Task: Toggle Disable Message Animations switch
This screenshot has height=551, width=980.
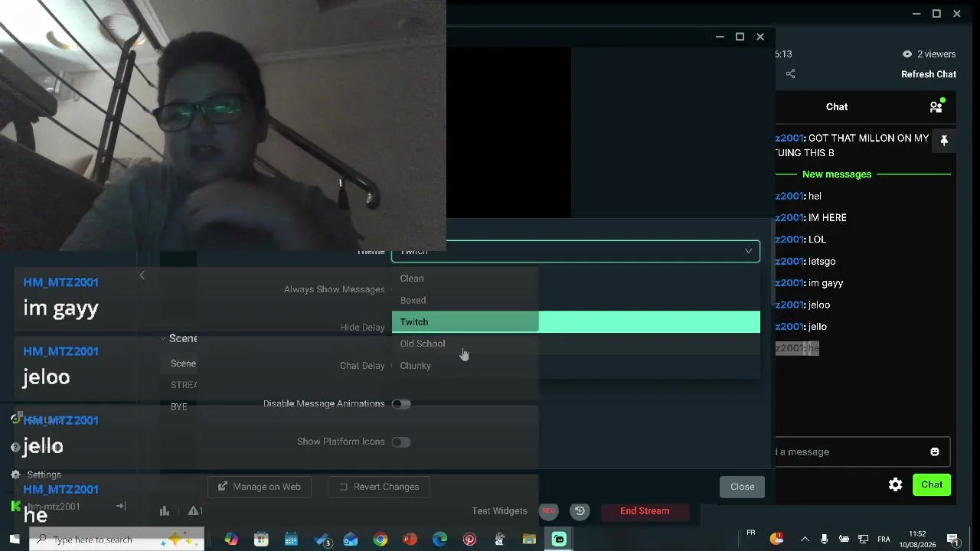Action: [x=401, y=404]
